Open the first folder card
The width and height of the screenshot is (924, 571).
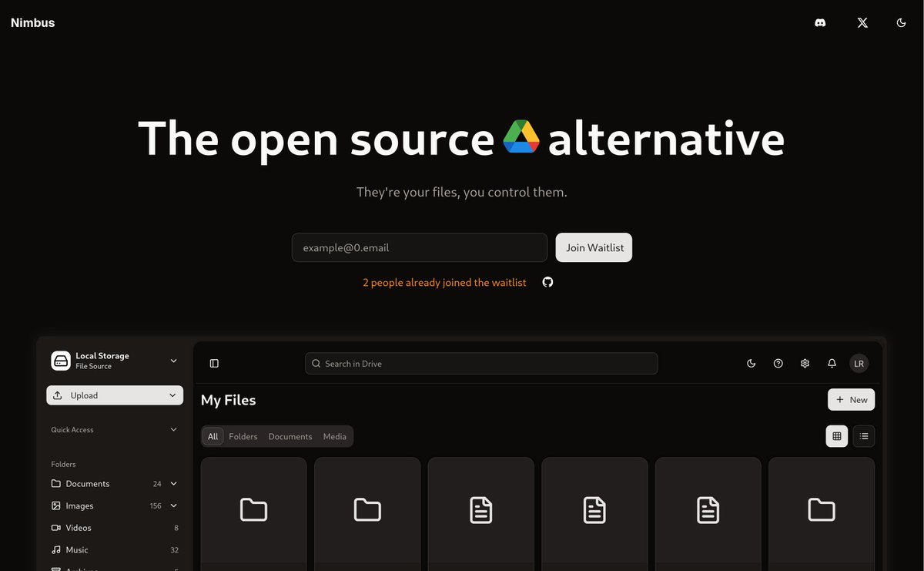pyautogui.click(x=254, y=514)
